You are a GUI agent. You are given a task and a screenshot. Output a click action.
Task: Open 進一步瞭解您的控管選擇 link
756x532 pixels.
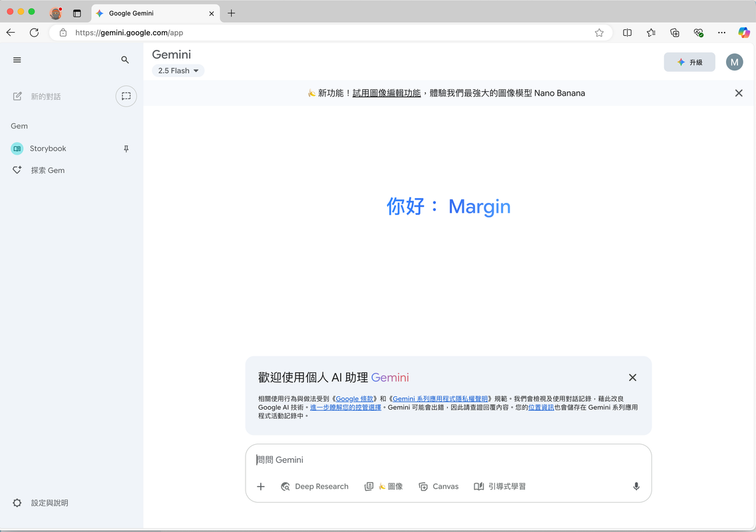pos(345,407)
